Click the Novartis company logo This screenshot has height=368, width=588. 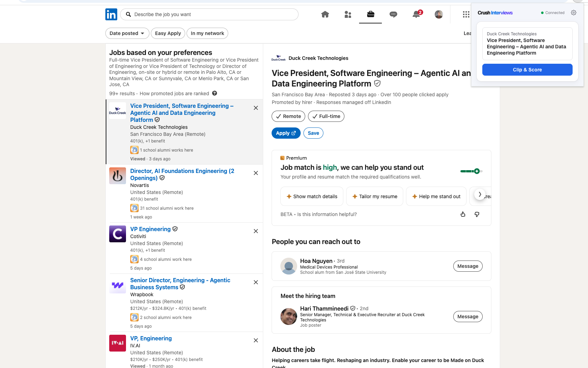coord(118,176)
